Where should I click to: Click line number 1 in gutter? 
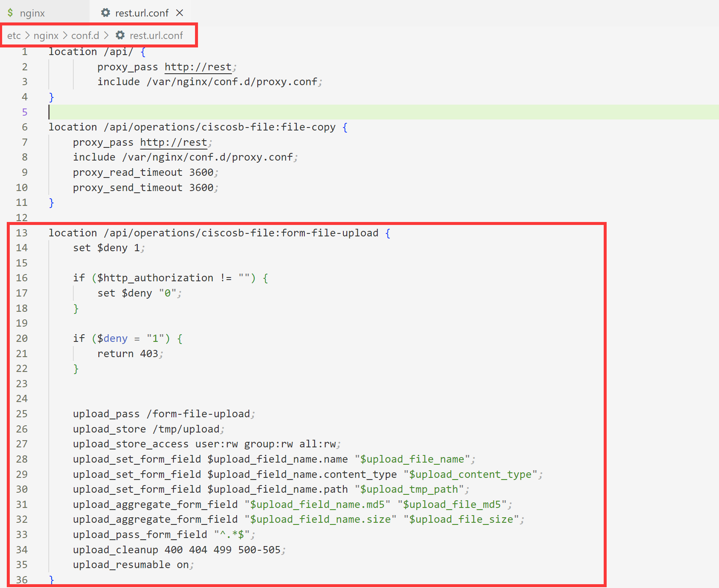click(x=25, y=52)
